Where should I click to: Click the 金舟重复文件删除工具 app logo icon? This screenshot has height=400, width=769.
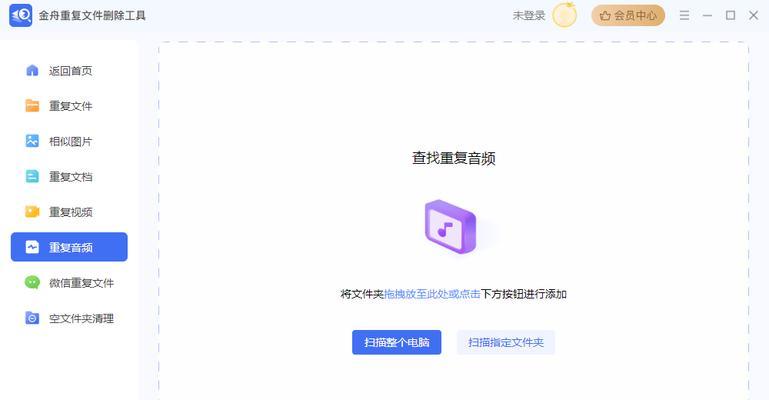tap(21, 15)
